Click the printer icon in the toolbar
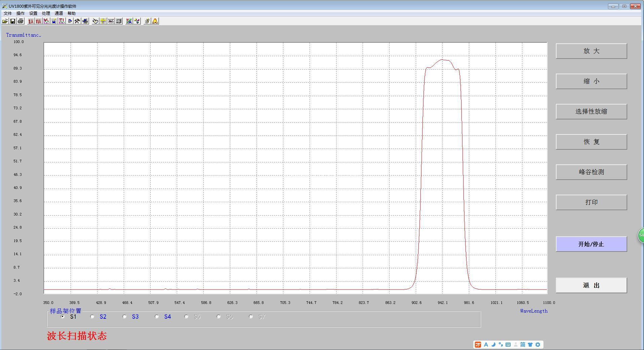Viewport: 644px width, 350px height. pos(21,21)
